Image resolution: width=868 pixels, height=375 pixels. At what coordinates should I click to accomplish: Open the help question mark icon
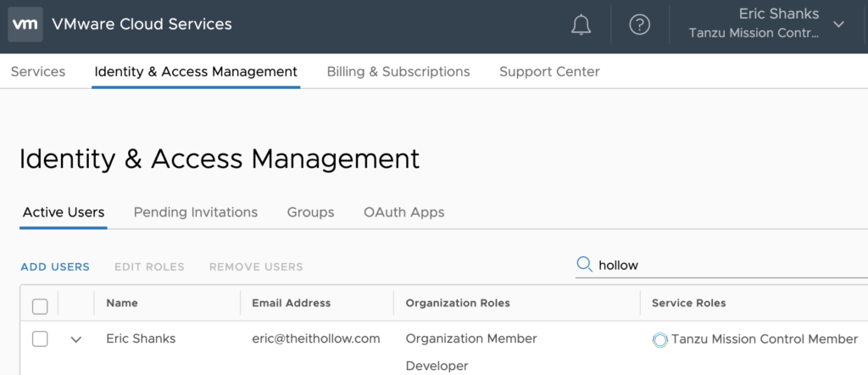point(639,25)
